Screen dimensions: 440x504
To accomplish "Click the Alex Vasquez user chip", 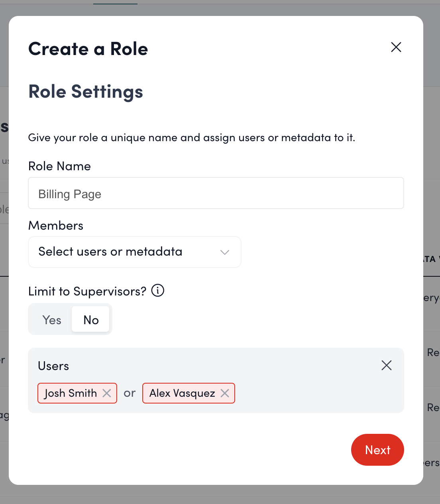I will [182, 393].
